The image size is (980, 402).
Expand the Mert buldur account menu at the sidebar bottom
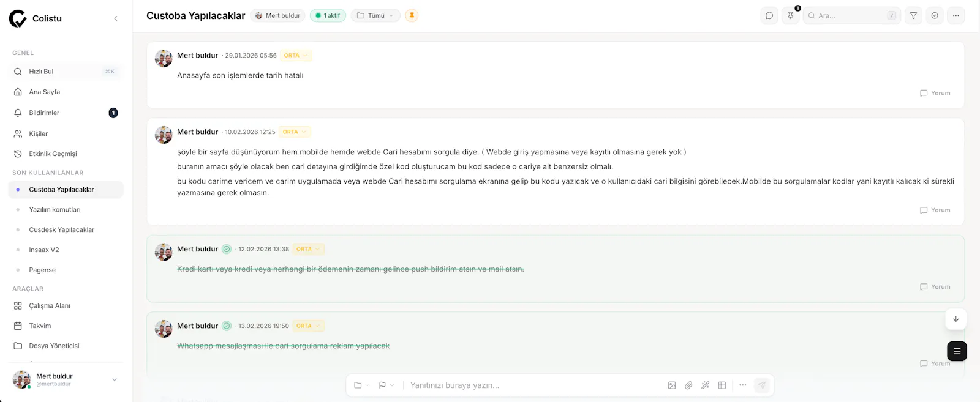(x=66, y=379)
